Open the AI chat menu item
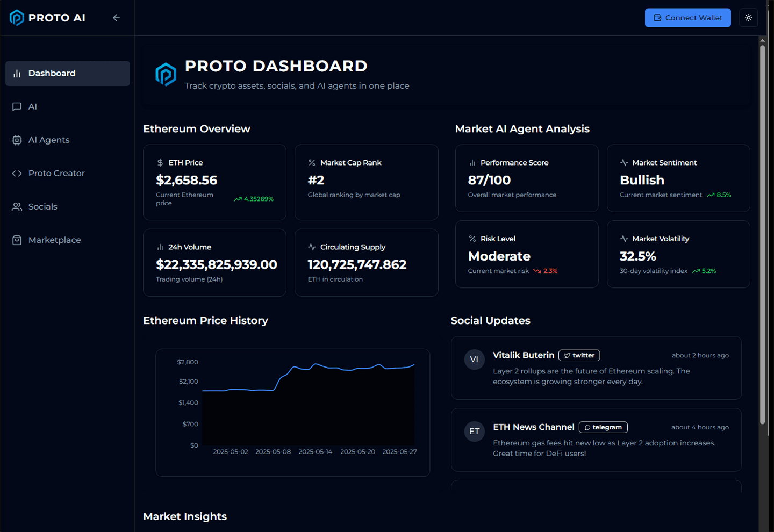Image resolution: width=774 pixels, height=532 pixels. click(68, 106)
